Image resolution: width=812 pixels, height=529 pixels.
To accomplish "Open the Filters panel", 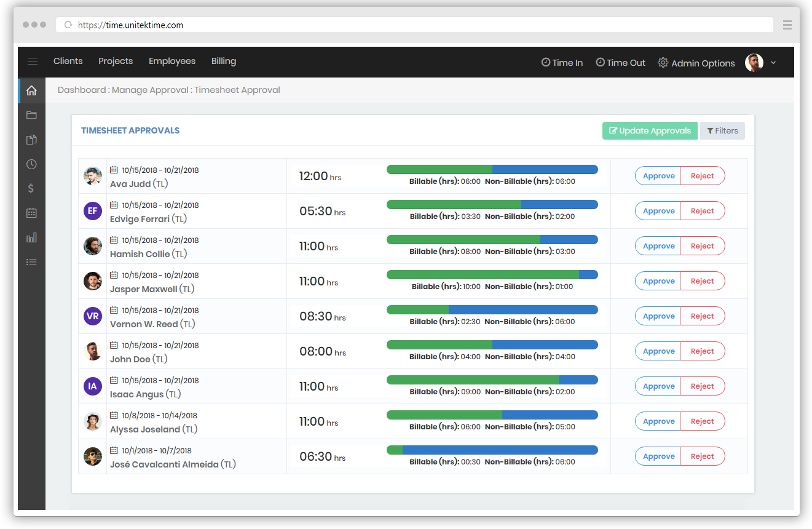I will [722, 131].
